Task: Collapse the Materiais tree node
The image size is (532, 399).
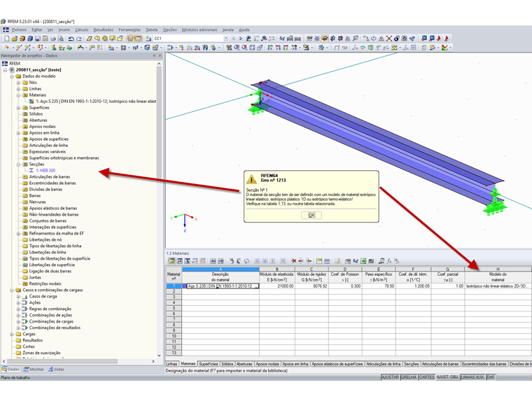Action: pos(18,95)
